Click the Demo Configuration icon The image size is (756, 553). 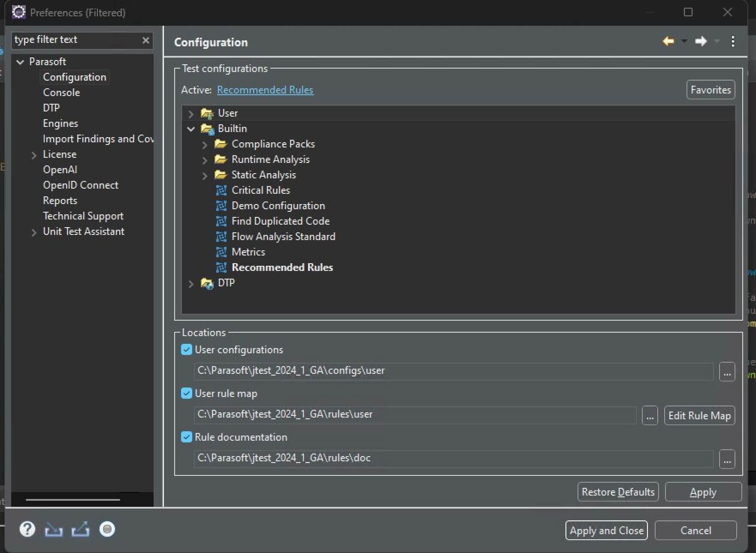pyautogui.click(x=221, y=206)
